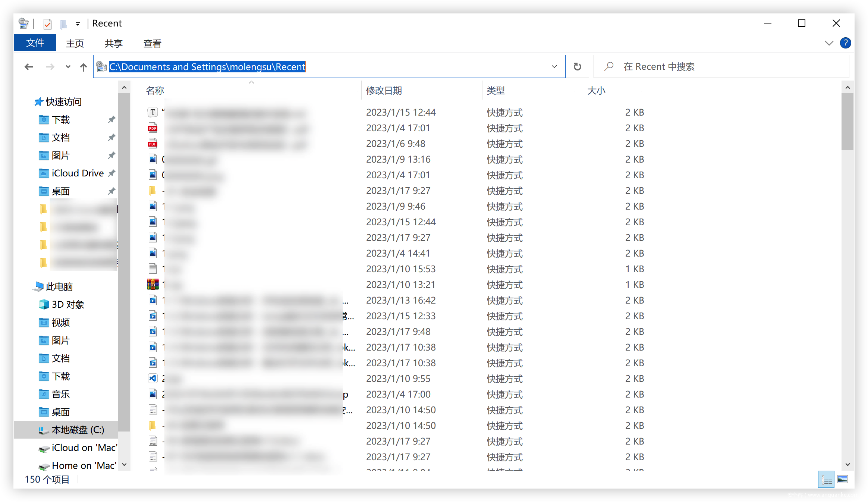Viewport: 868px width, 502px height.
Task: Open the 文件 menu tab
Action: coord(35,43)
